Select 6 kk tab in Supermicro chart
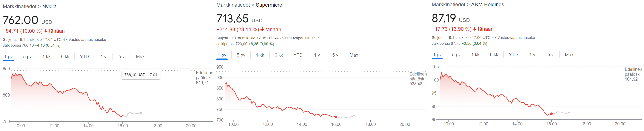The width and height of the screenshot is (644, 131). click(x=279, y=55)
